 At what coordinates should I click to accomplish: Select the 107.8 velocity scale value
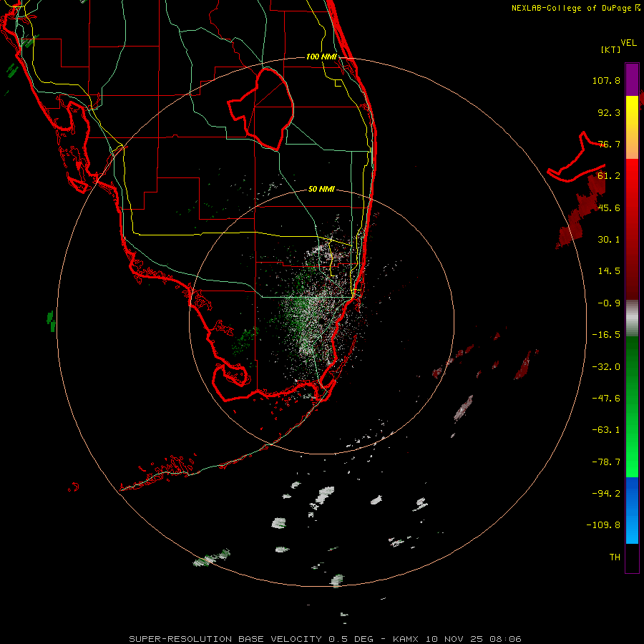(606, 80)
